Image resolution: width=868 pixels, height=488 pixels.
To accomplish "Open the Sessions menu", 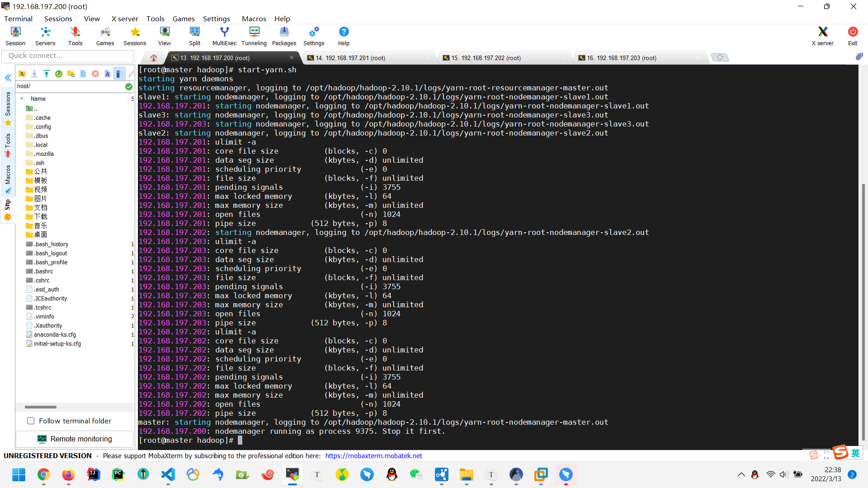I will [x=58, y=19].
